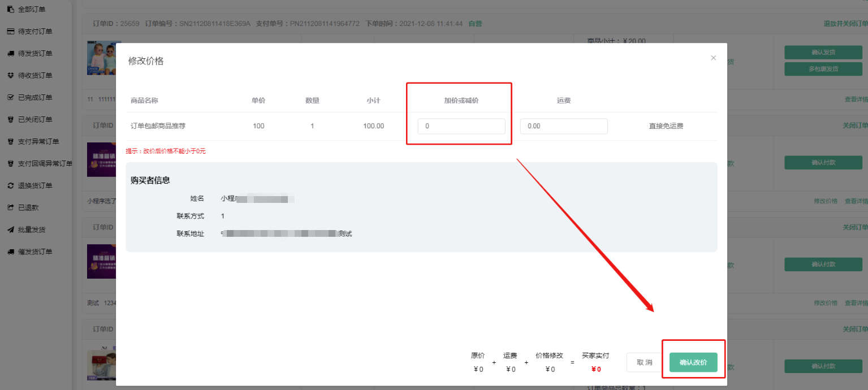The image size is (868, 390).
Task: Focus the 运费 input box
Action: 563,126
